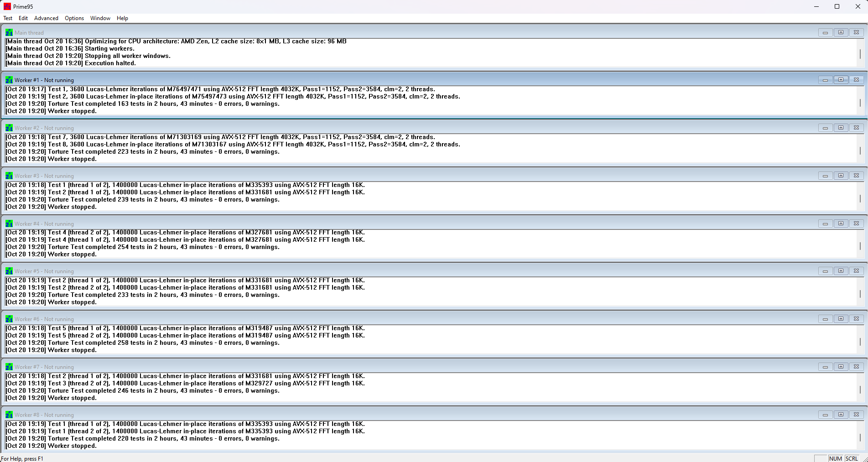Close the Worker #8 child window

pyautogui.click(x=856, y=415)
